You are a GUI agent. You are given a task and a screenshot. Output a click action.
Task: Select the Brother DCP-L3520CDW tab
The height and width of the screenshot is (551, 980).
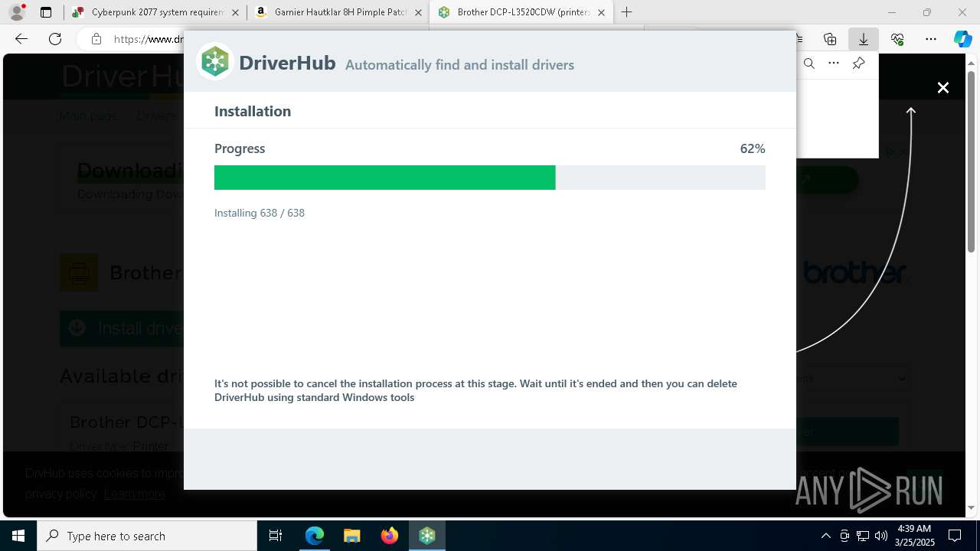click(x=521, y=12)
